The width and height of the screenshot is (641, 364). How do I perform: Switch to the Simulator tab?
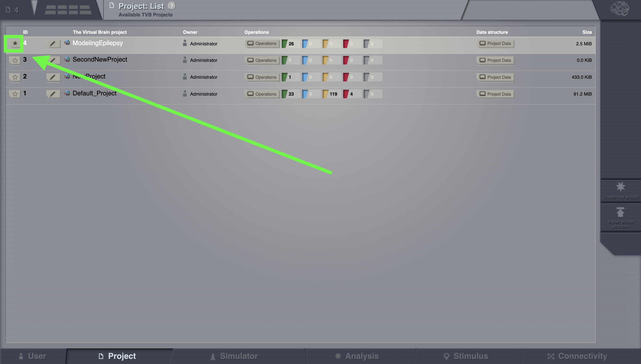point(234,356)
